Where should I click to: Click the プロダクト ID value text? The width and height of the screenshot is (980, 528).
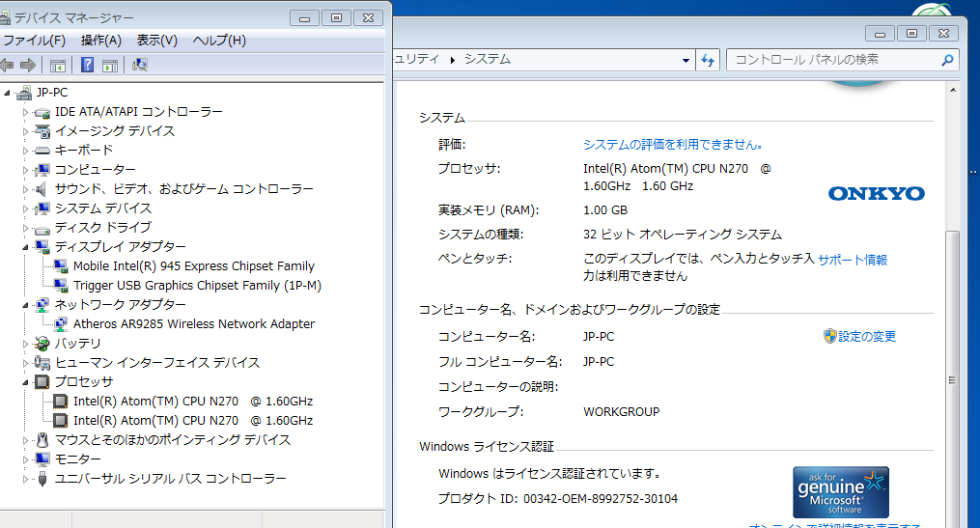click(600, 499)
